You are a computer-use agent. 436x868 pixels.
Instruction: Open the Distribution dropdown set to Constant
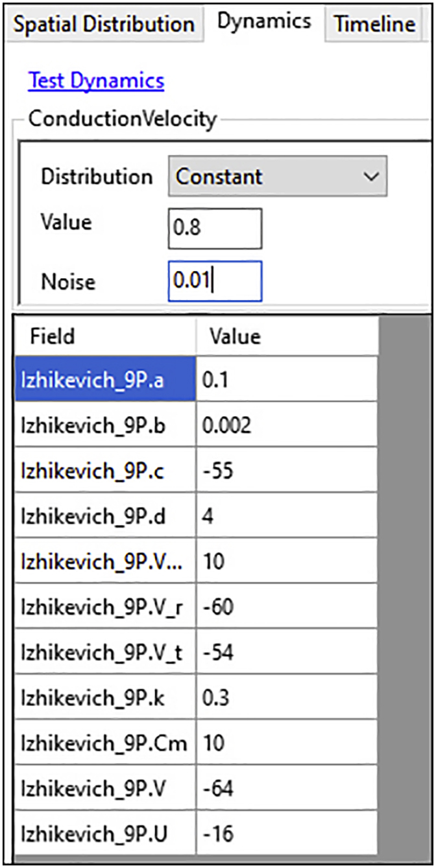(277, 176)
